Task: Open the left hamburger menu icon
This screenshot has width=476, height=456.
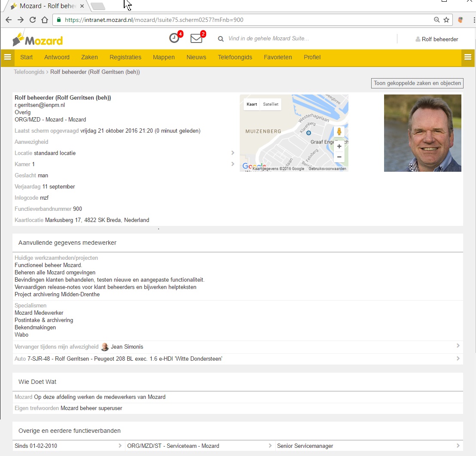Action: pyautogui.click(x=8, y=57)
